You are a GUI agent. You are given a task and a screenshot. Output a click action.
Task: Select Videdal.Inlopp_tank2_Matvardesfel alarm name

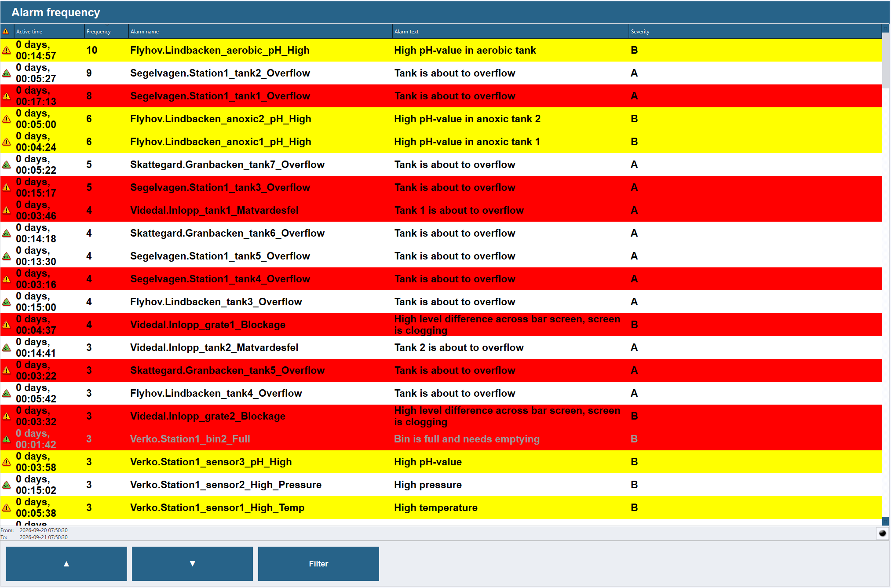point(214,348)
